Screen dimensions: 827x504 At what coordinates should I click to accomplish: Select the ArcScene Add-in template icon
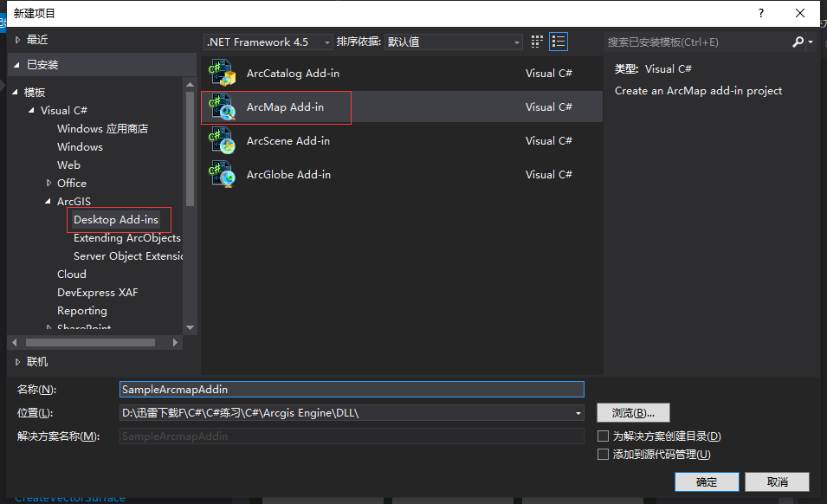[222, 141]
